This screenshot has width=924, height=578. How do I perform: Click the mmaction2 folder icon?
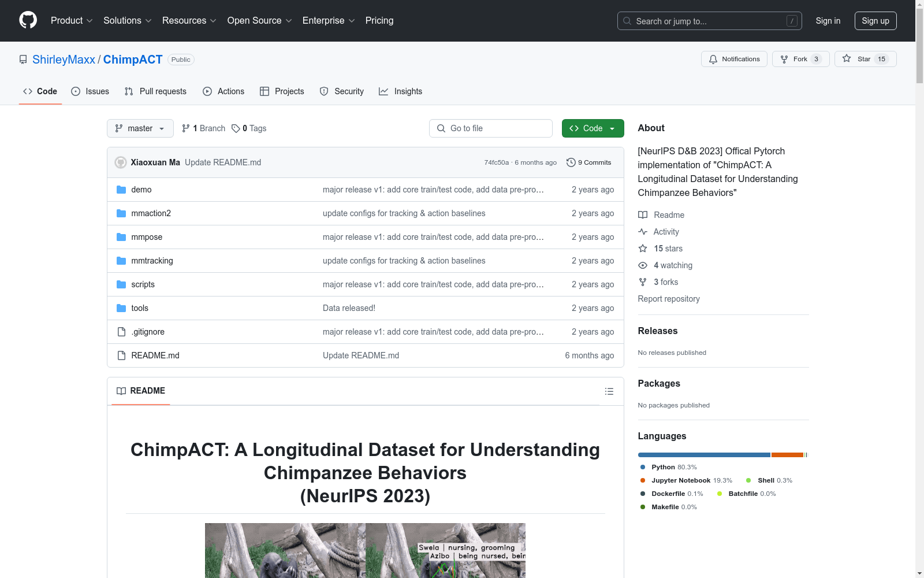click(x=121, y=213)
